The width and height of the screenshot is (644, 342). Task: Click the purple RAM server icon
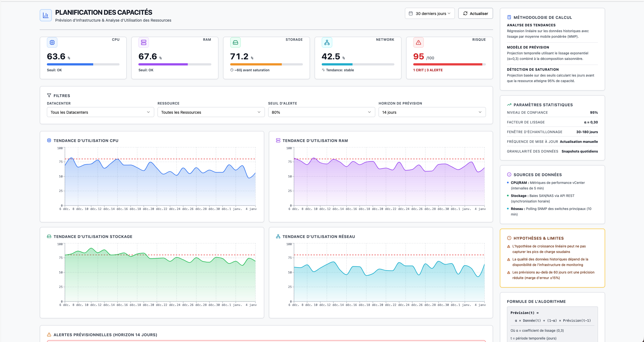click(x=144, y=42)
